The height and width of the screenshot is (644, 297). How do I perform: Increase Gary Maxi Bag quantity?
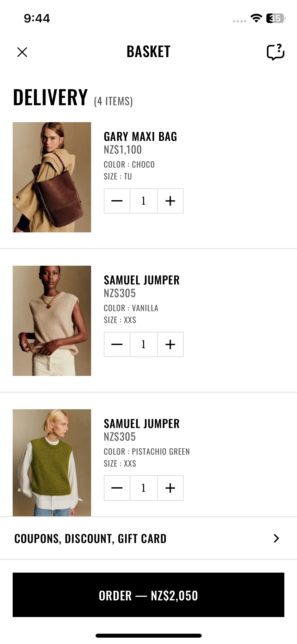click(x=170, y=201)
